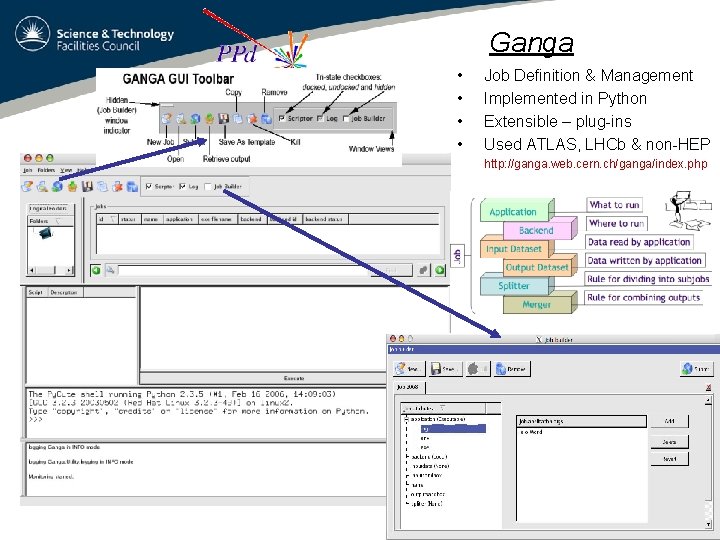The width and height of the screenshot is (720, 540).
Task: Click sort triangle on id column header
Action: click(x=112, y=219)
